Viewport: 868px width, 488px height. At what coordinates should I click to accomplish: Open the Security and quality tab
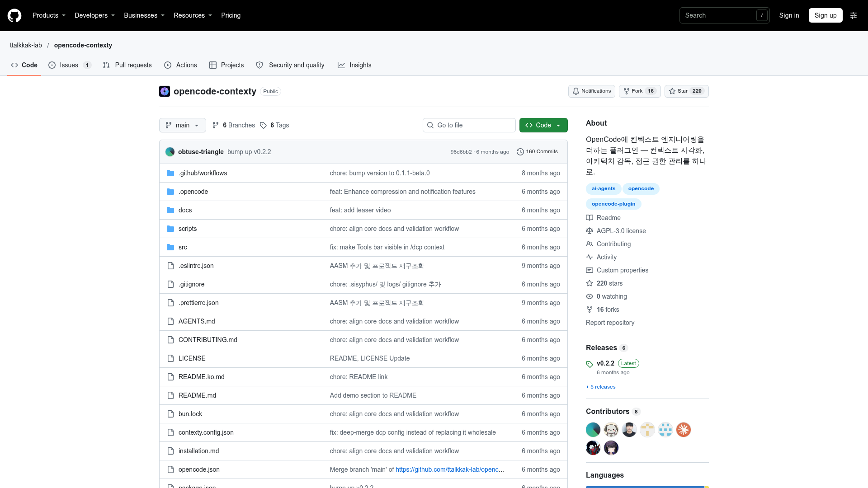click(x=290, y=65)
